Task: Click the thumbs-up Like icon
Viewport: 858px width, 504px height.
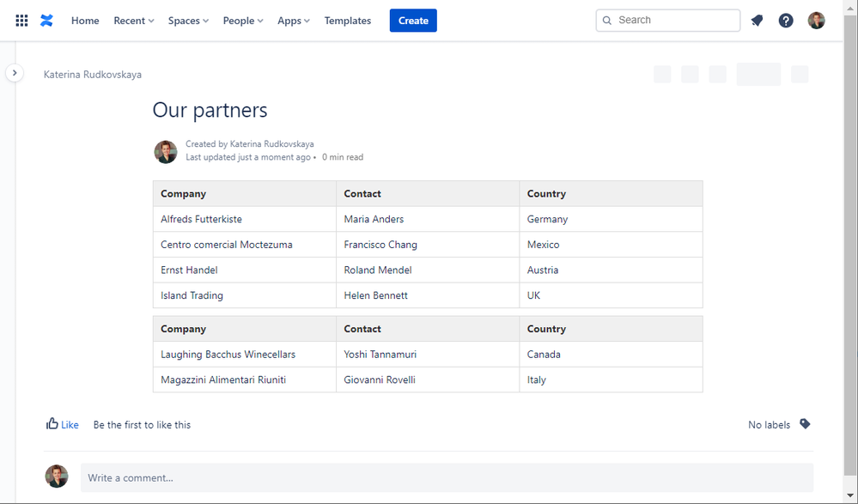Action: coord(52,424)
